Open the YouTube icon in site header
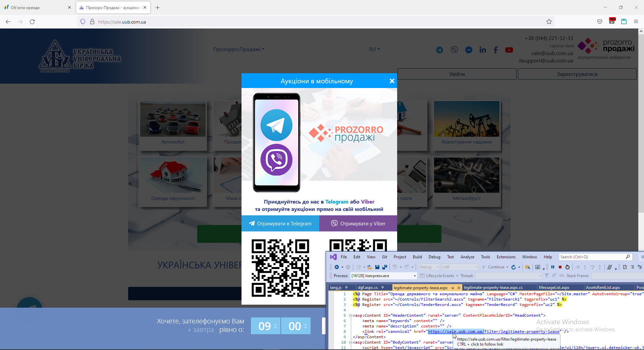644x350 pixels. click(x=509, y=50)
